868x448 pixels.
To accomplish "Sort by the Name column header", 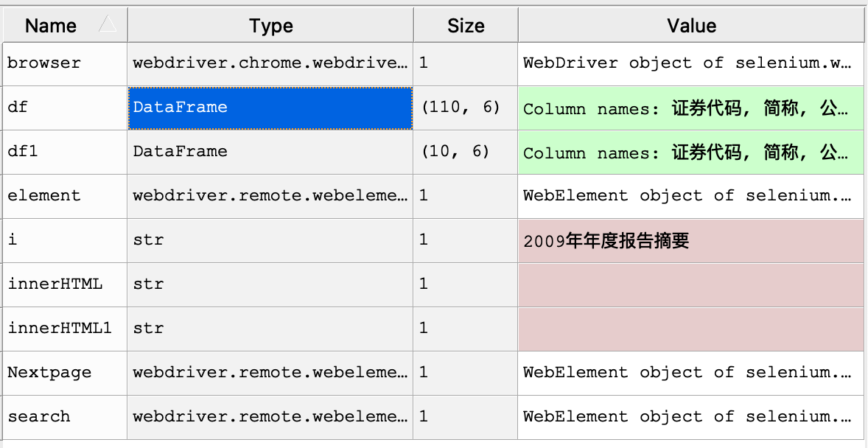I will click(66, 26).
